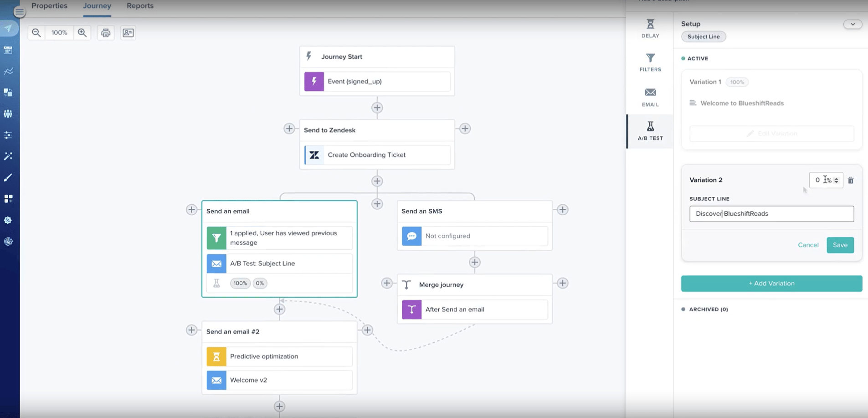Click the green filter funnel icon
The width and height of the screenshot is (868, 418).
pyautogui.click(x=216, y=238)
